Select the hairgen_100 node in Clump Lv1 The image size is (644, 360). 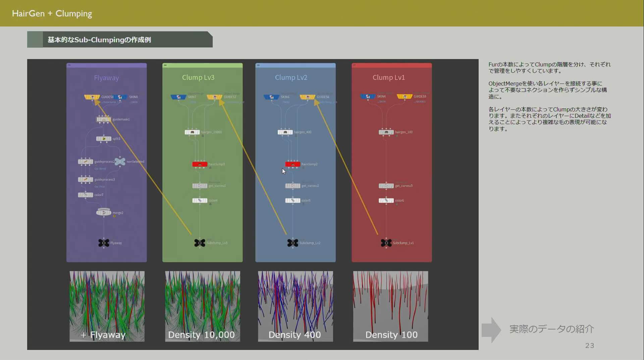386,132
